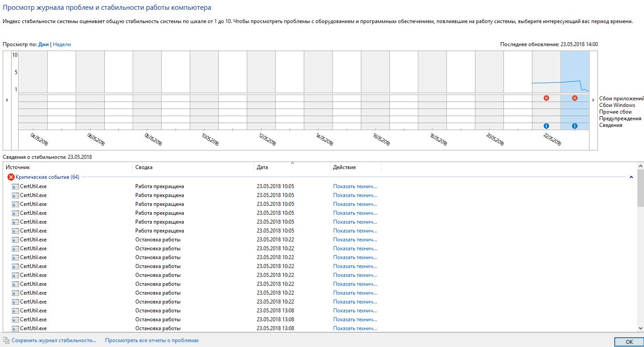Image resolution: width=644 pixels, height=347 pixels.
Task: Select the 20.05.2018 date on the chart
Action: pos(495,139)
